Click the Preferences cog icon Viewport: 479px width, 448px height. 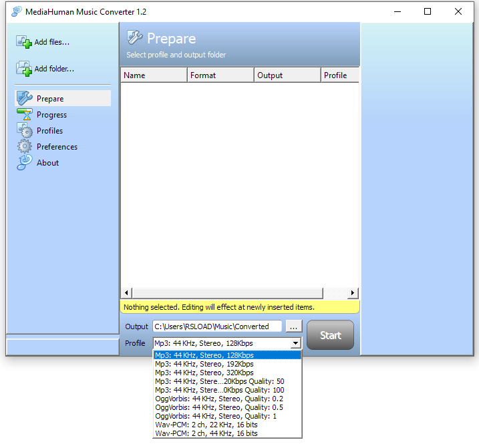pos(25,146)
